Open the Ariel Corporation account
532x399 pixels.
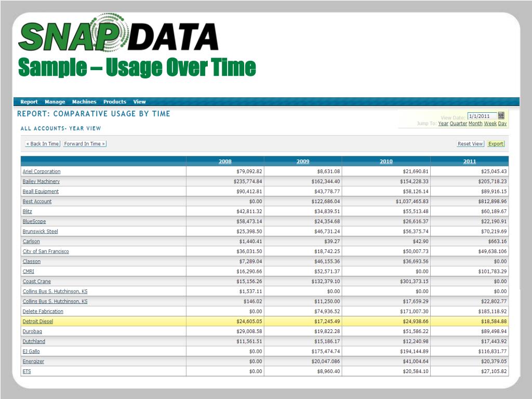42,171
